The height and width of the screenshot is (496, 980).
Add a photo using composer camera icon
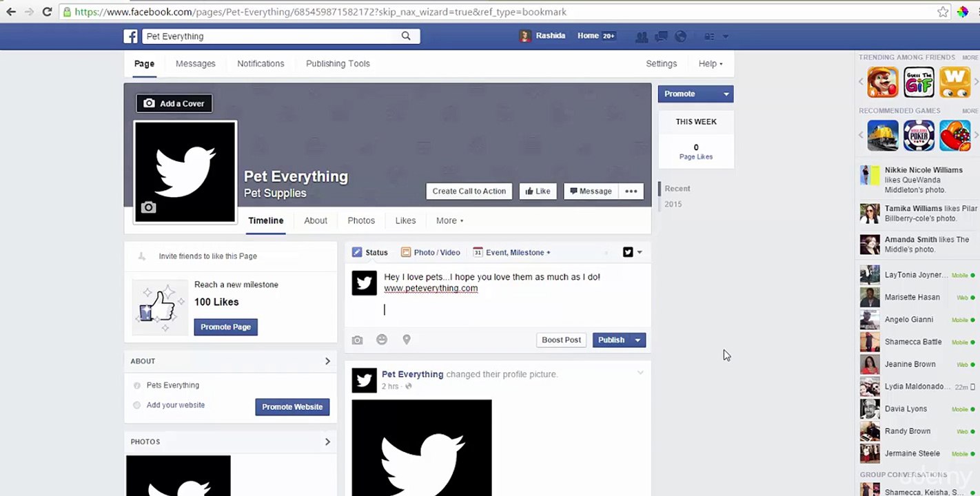pos(357,340)
